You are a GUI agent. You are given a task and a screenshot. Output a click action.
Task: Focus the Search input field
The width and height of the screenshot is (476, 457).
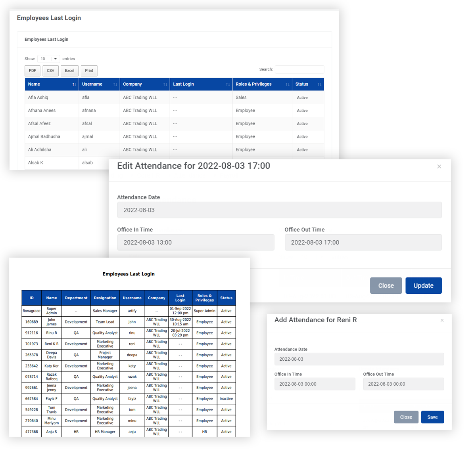pos(299,69)
